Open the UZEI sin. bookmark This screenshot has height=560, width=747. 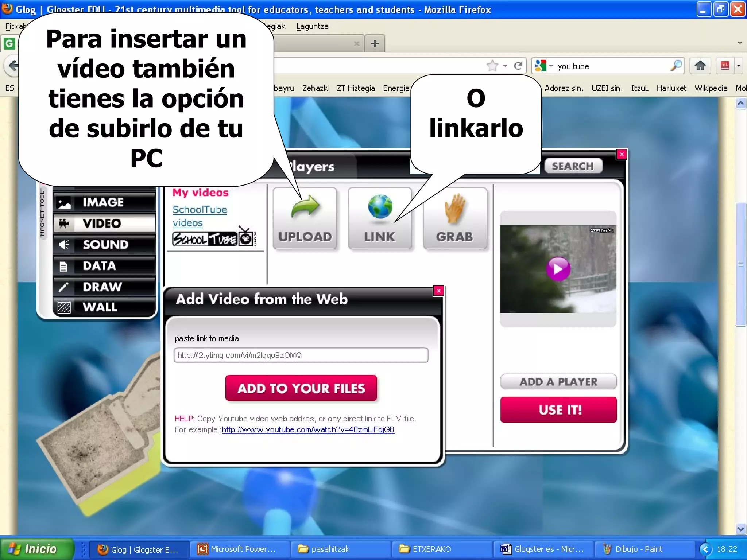(x=607, y=88)
